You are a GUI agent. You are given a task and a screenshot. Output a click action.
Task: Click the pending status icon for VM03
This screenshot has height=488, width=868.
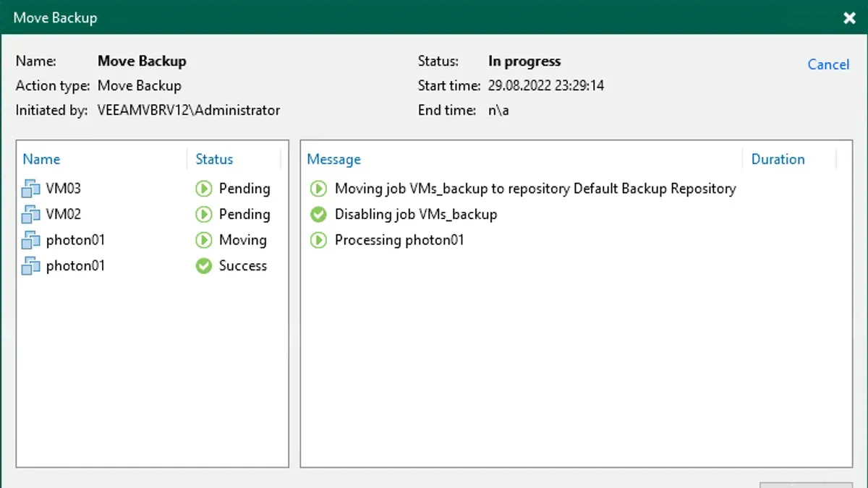(x=203, y=189)
